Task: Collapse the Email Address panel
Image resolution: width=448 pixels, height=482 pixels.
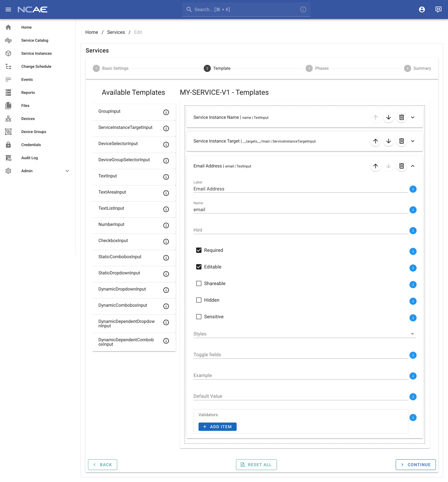Action: 413,166
